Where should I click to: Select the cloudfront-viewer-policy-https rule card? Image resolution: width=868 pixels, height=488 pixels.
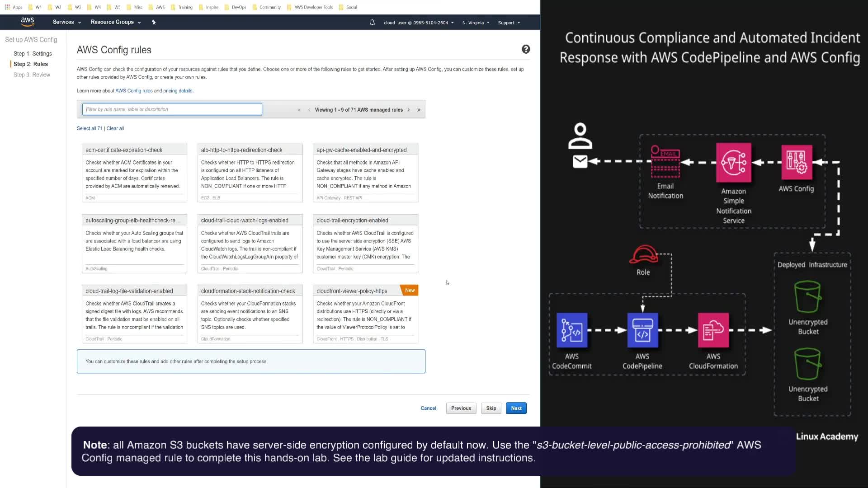pyautogui.click(x=365, y=314)
